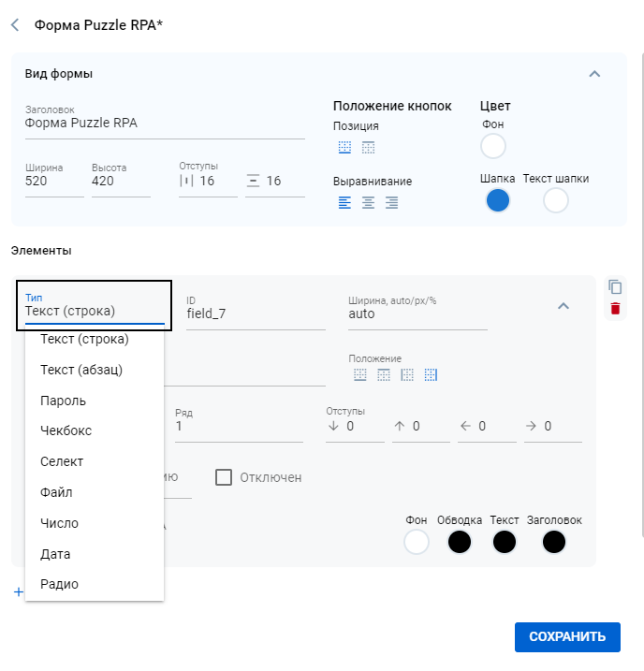Click the back arrow next to the form title
The image size is (644, 671).
15,25
